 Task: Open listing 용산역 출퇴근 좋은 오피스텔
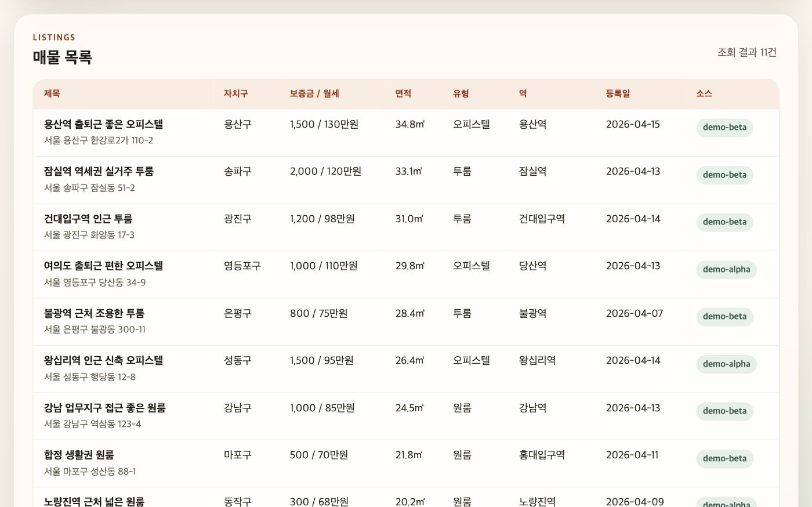click(x=104, y=124)
